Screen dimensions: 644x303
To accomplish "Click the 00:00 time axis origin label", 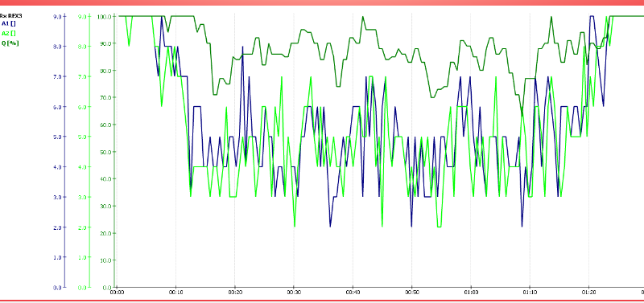I will (x=117, y=293).
